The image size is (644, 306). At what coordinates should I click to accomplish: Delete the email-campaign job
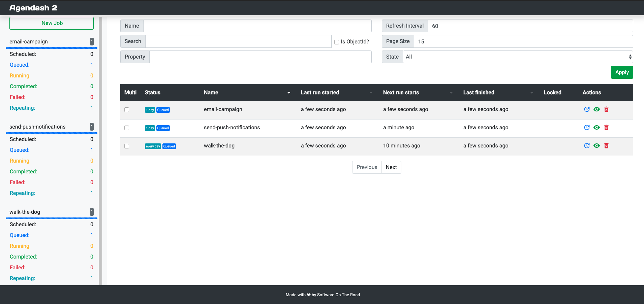606,109
